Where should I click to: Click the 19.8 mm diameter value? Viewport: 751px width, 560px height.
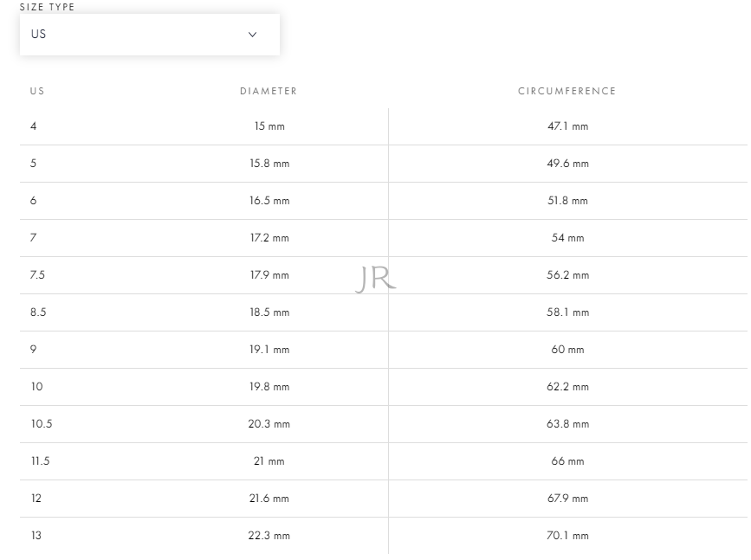point(269,387)
